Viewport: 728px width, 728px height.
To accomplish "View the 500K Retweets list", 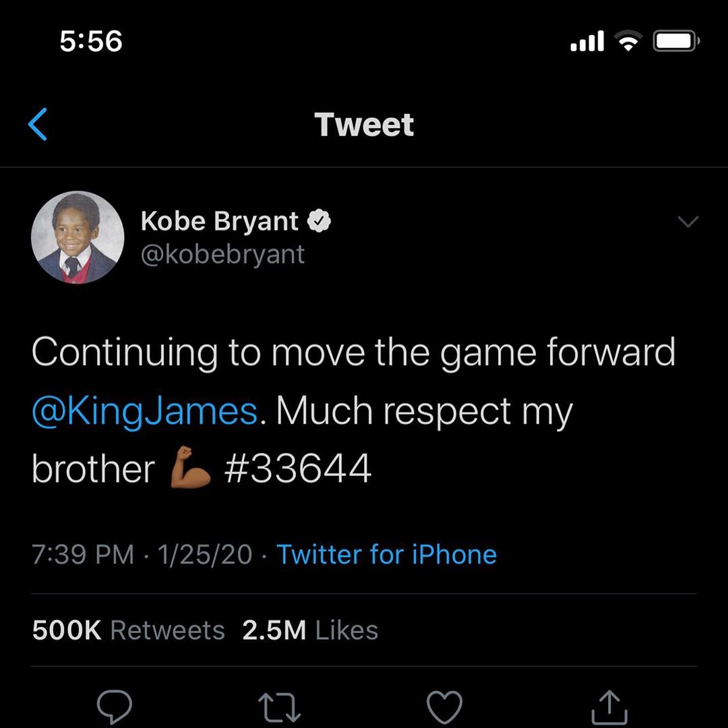I will [129, 630].
